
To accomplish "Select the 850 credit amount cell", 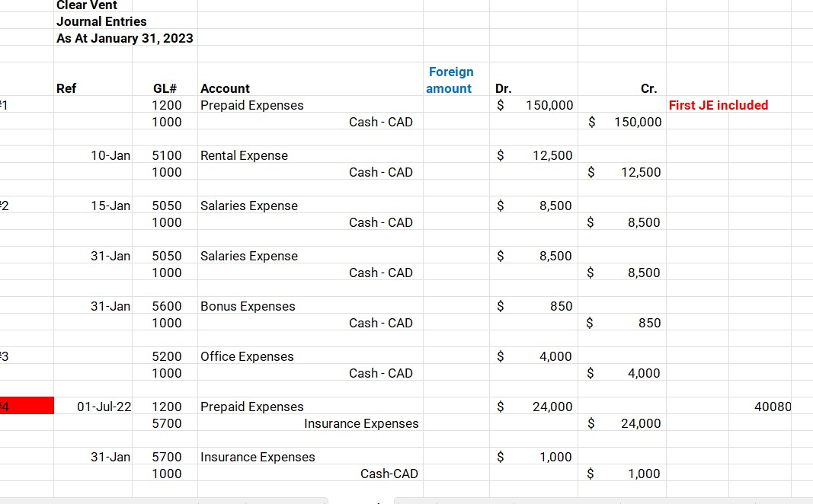I will click(x=623, y=323).
